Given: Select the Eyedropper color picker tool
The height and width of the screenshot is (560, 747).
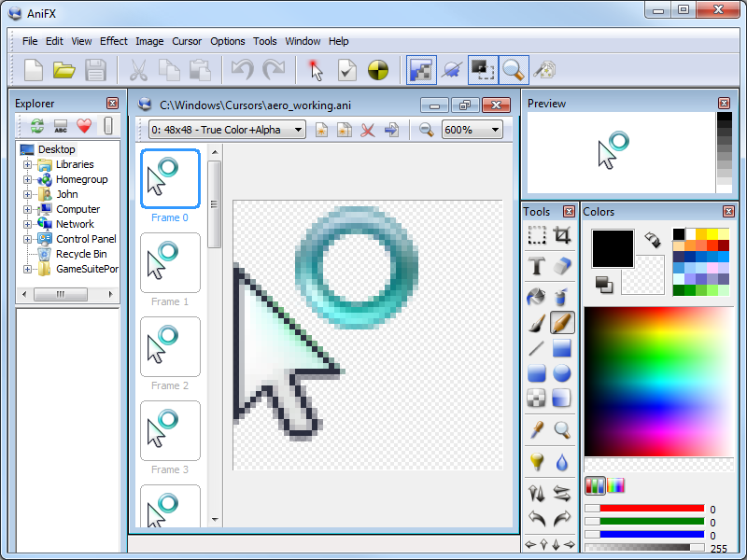Looking at the screenshot, I should click(537, 429).
